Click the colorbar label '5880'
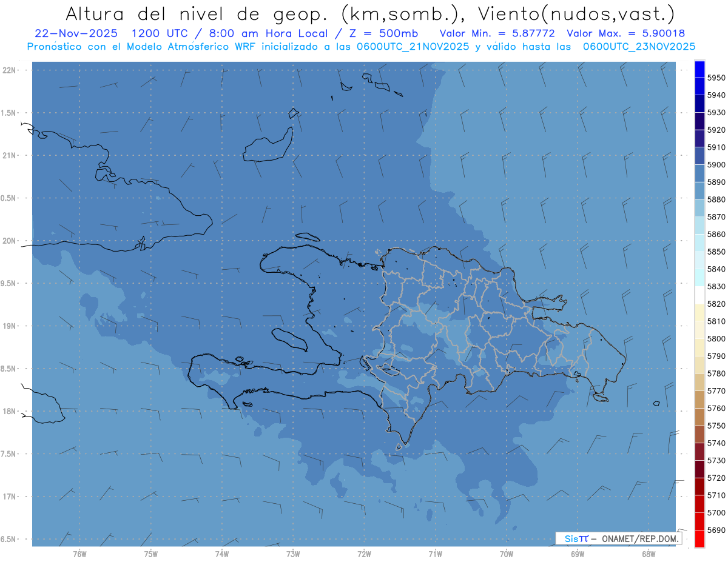 click(716, 199)
